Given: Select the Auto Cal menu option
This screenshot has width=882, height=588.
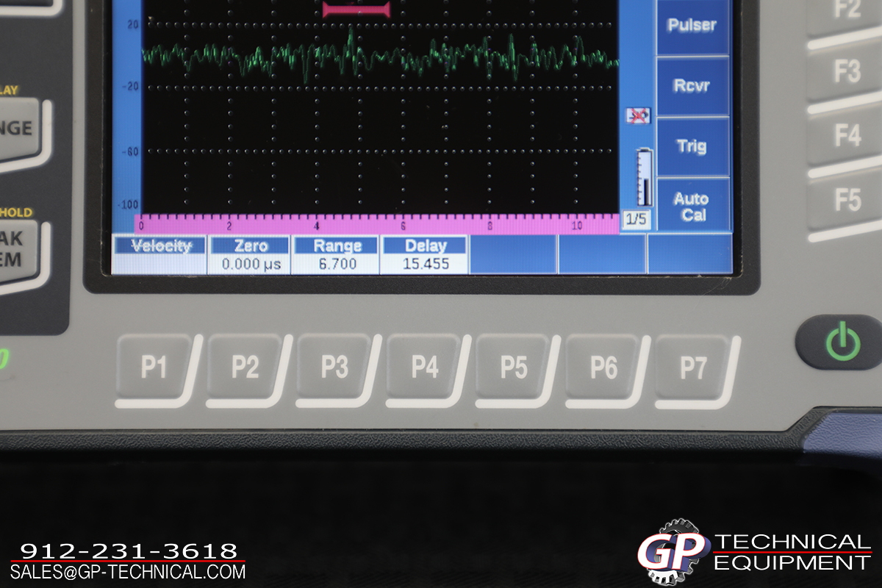Looking at the screenshot, I should (692, 207).
